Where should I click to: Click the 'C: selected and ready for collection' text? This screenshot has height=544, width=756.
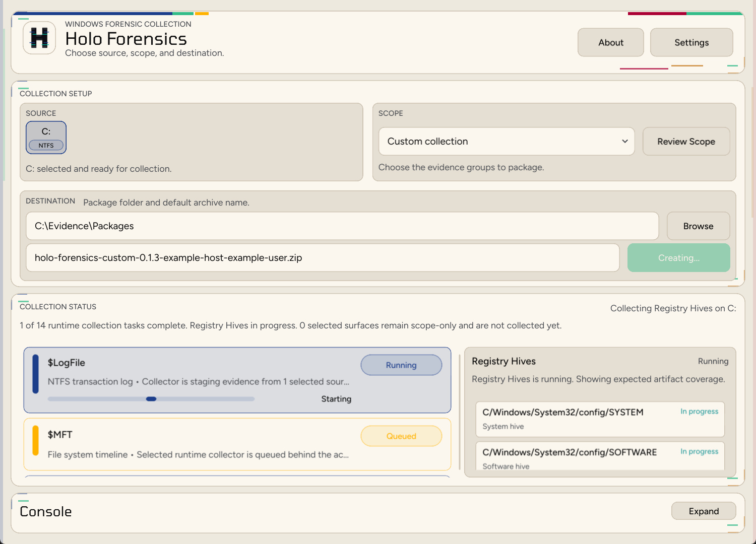(99, 169)
